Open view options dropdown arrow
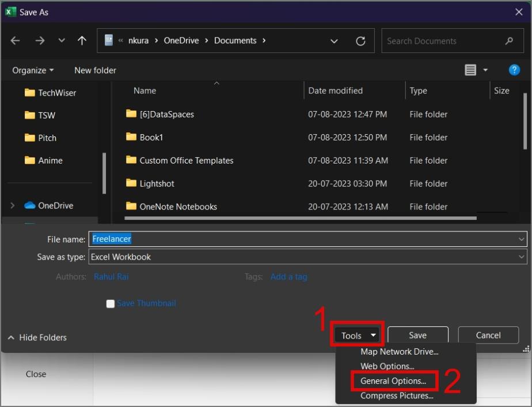532x407 pixels. coord(485,70)
